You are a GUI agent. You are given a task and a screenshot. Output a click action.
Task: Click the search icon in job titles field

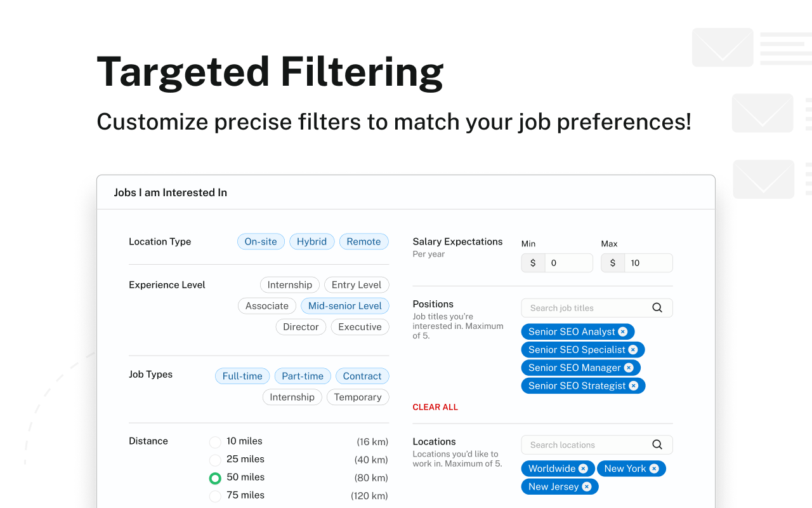click(657, 308)
